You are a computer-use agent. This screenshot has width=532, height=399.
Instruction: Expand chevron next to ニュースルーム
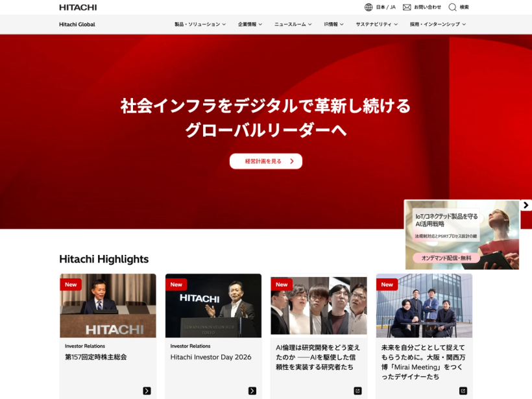309,25
